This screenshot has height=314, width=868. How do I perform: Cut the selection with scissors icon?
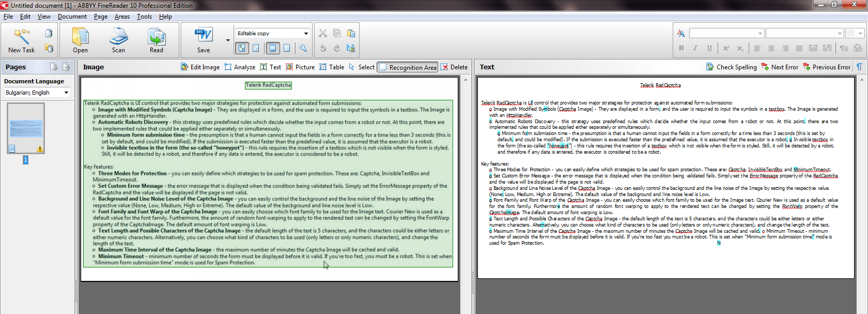click(323, 34)
